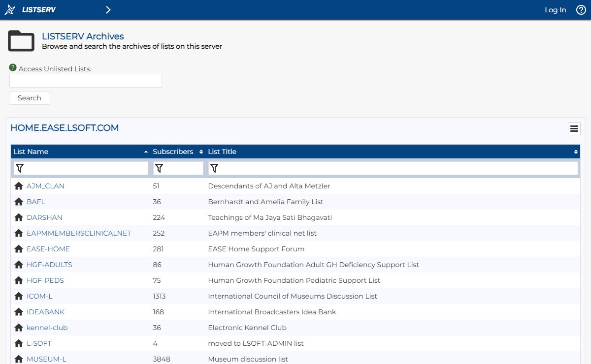591x364 pixels.
Task: Click the home icon beside DARSHAN
Action: [x=19, y=217]
